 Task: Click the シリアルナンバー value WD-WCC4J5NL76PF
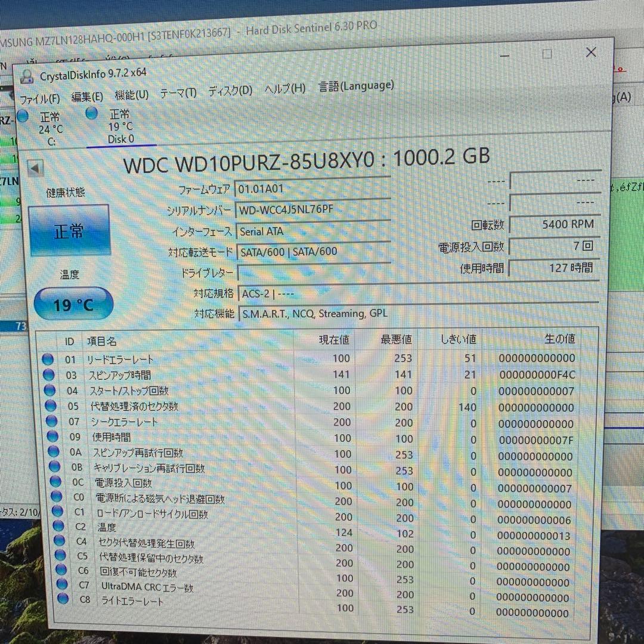pos(286,209)
